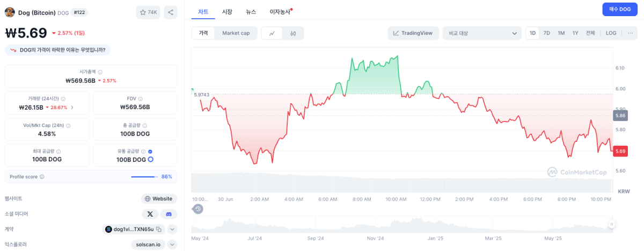Click circular supply progress ring near 100B DOG
The height and width of the screenshot is (251, 644).
point(151,160)
